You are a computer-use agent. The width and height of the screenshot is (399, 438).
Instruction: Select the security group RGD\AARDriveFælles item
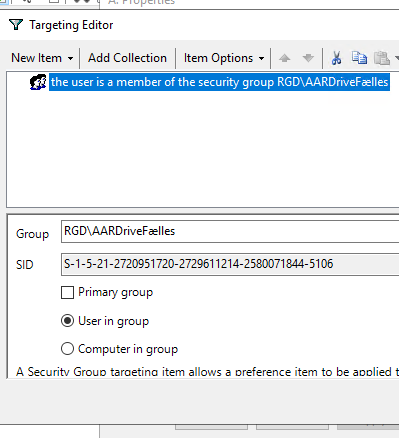coord(219,82)
